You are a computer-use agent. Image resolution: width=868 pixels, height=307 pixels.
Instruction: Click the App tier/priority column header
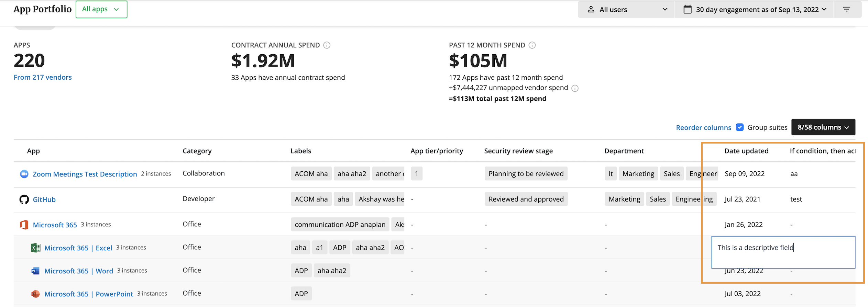pos(437,151)
